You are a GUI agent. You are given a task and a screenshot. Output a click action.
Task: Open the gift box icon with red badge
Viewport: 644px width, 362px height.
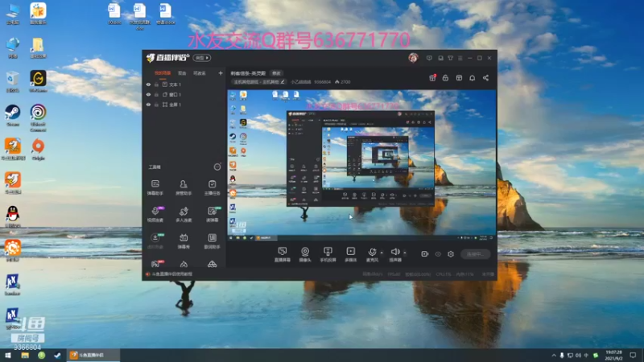[432, 78]
